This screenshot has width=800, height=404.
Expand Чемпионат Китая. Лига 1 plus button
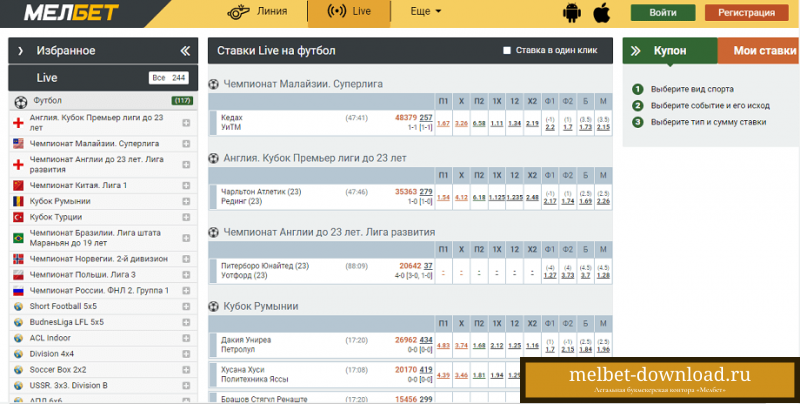[186, 186]
